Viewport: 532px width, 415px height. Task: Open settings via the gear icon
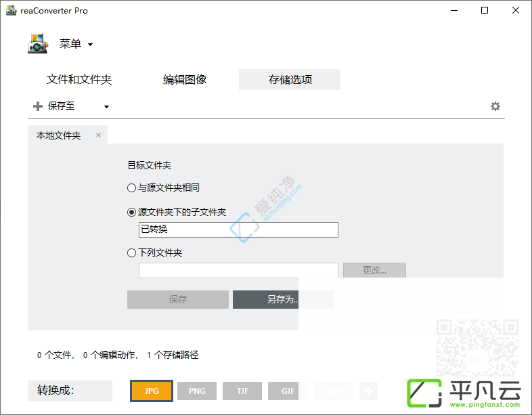pyautogui.click(x=495, y=106)
